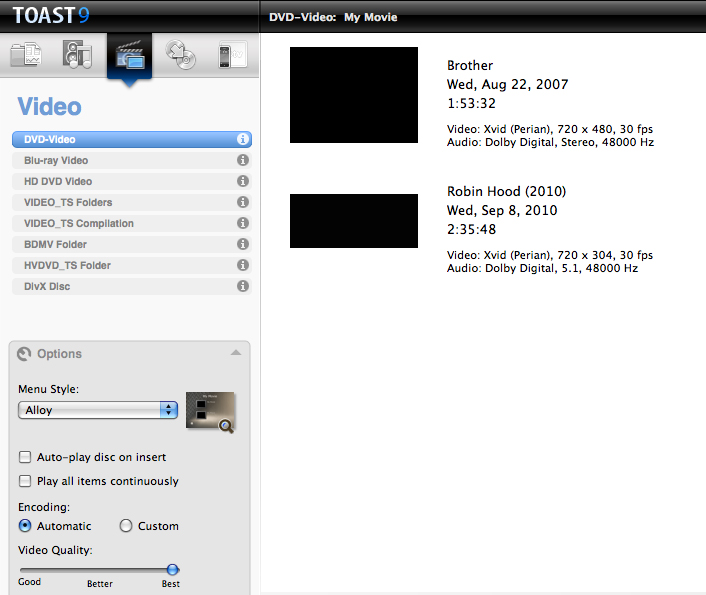
Task: Click the 720 x 480 video info line
Action: (x=550, y=129)
